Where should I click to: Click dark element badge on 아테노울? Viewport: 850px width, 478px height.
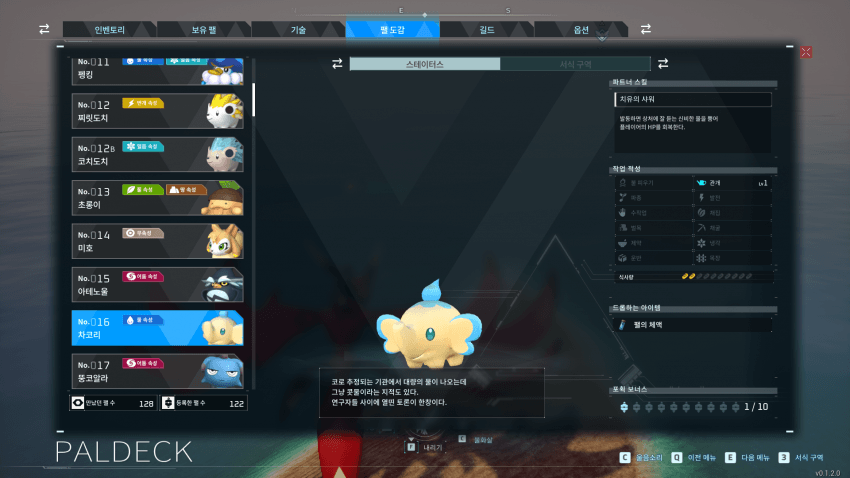[143, 276]
